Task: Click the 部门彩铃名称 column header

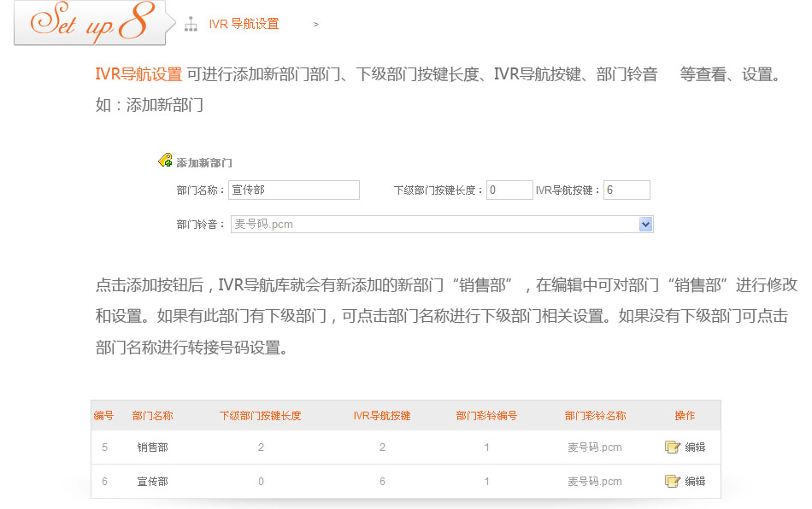Action: (595, 416)
